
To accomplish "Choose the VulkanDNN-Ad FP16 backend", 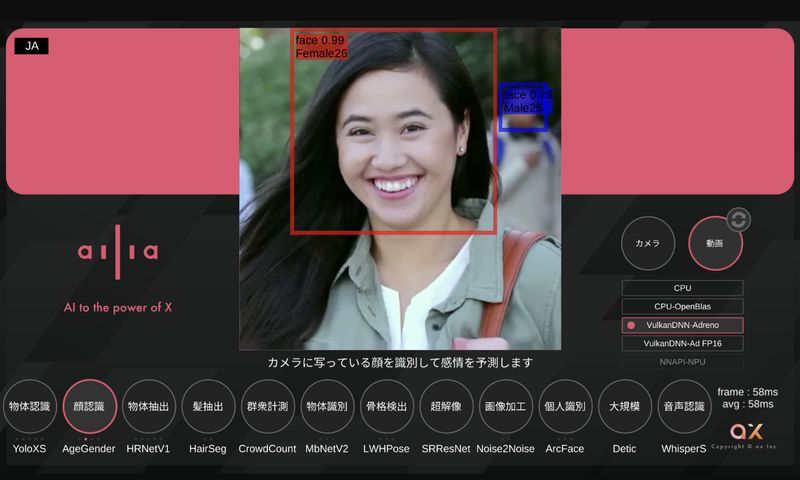I will click(682, 343).
